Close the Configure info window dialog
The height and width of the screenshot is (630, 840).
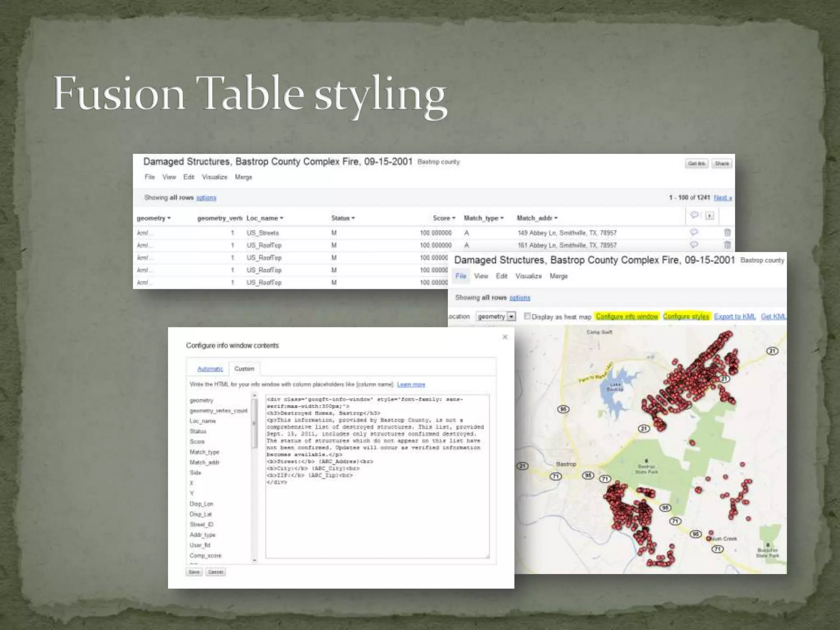[505, 337]
